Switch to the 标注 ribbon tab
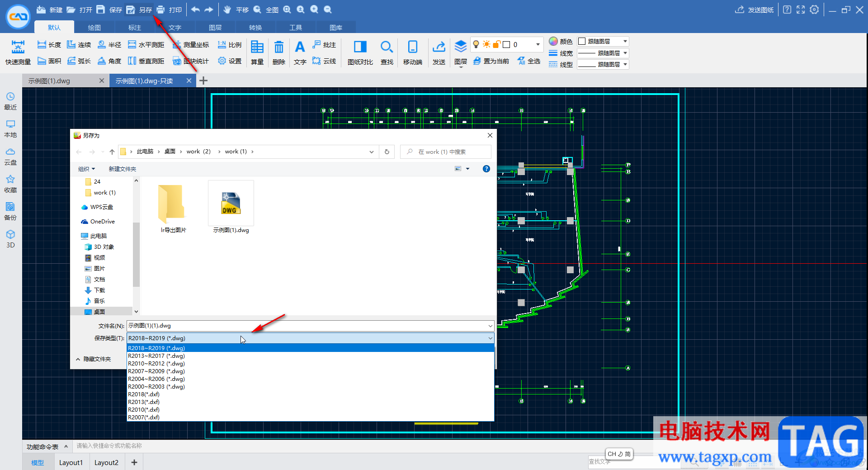868x470 pixels. [x=134, y=28]
